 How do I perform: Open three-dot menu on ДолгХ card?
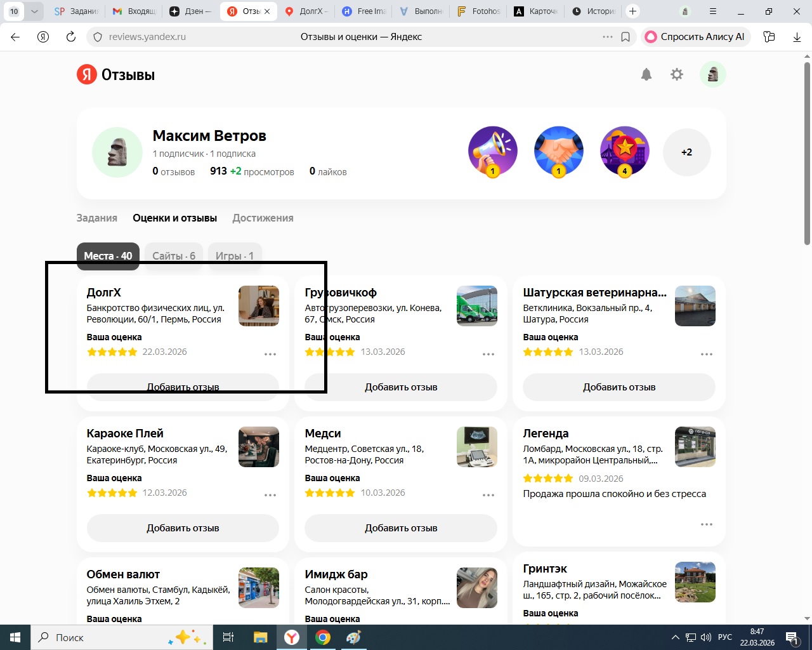point(270,354)
